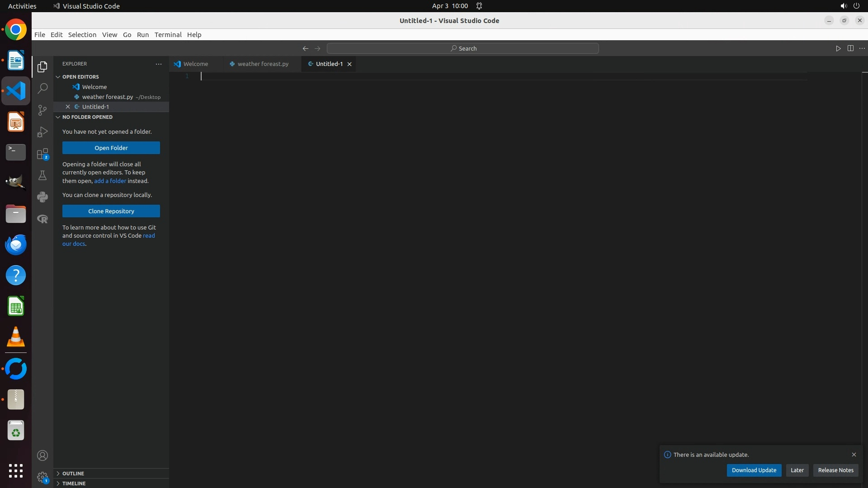Viewport: 868px width, 488px height.
Task: Open the Manage gear settings
Action: coord(42,477)
